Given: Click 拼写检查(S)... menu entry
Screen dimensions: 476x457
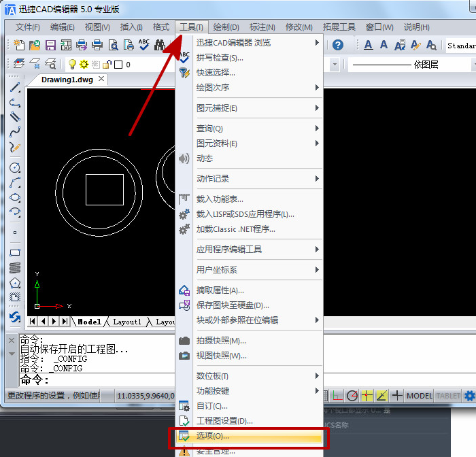Looking at the screenshot, I should [220, 58].
